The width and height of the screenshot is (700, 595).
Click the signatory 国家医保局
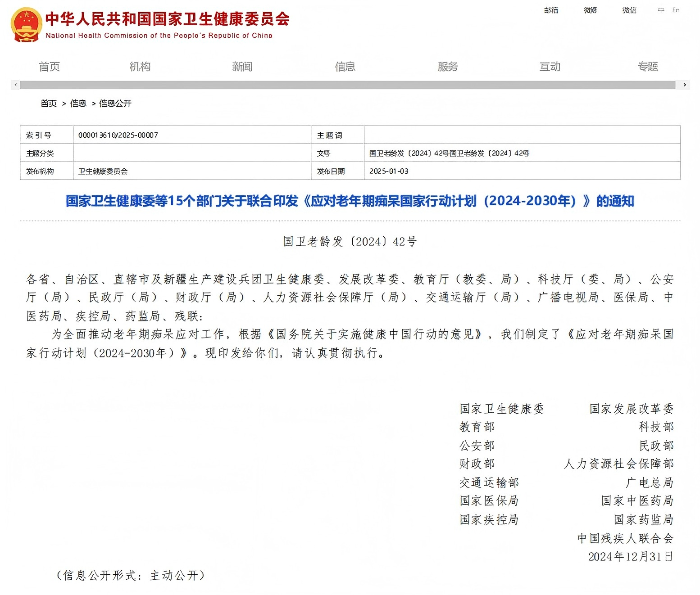(x=489, y=501)
